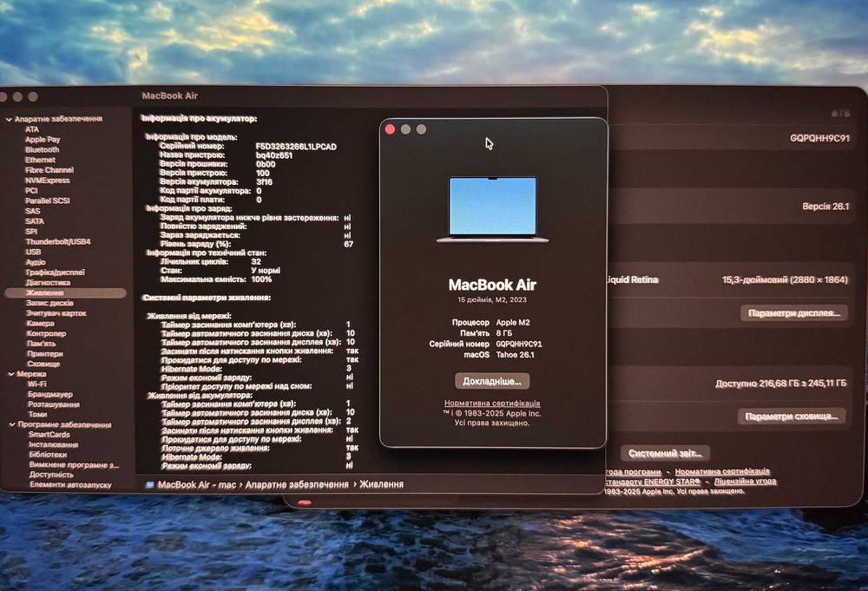The width and height of the screenshot is (868, 591).
Task: Open the Ліцензійна угода link
Action: coord(745,482)
